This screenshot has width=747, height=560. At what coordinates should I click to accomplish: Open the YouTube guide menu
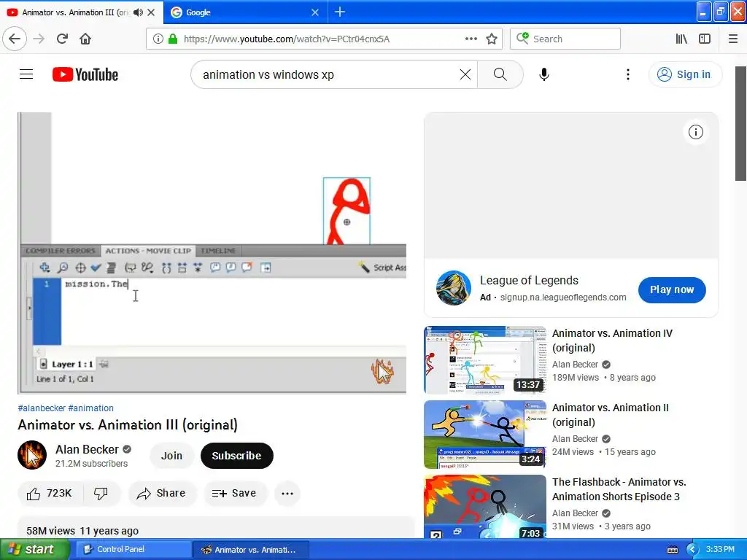[x=26, y=74]
